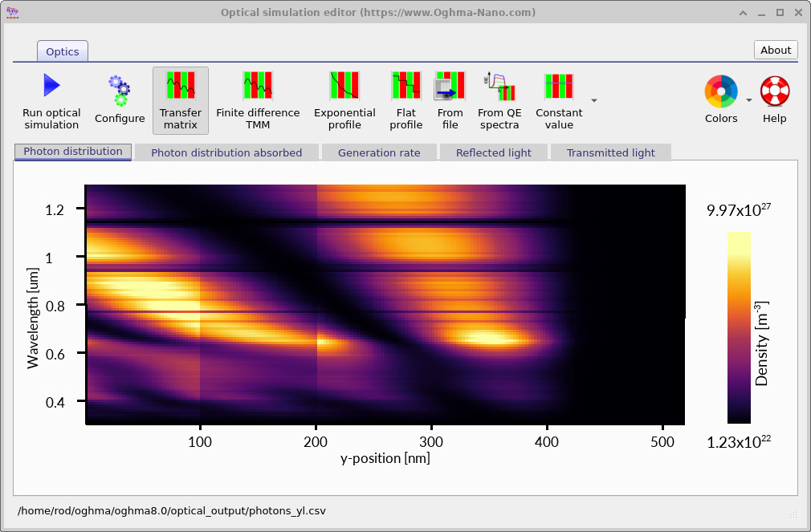Switch to Transmitted light tab
Image resolution: width=811 pixels, height=532 pixels.
(611, 153)
